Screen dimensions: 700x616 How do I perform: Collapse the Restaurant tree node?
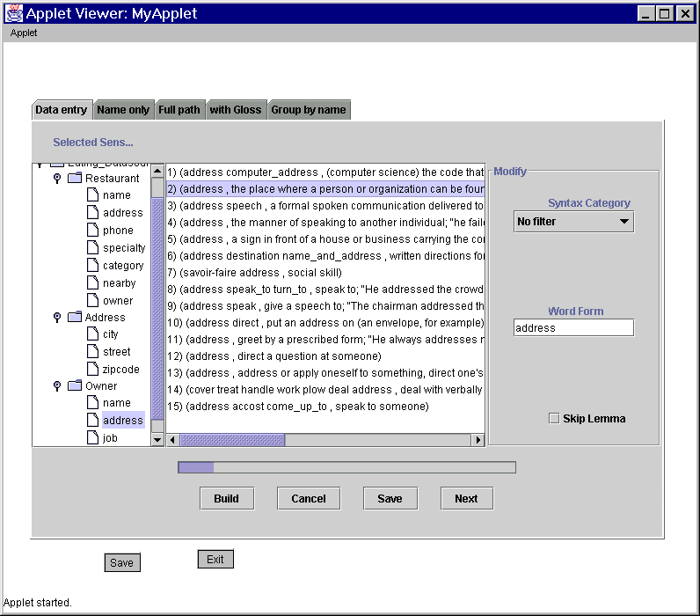[57, 179]
